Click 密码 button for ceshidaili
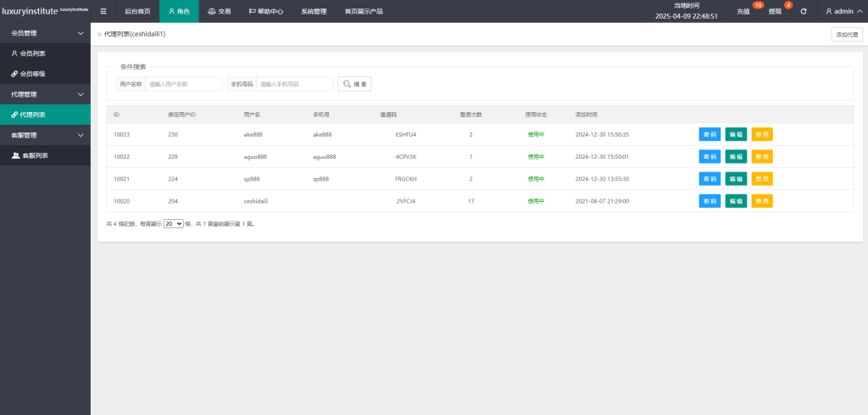This screenshot has height=415, width=868. tap(709, 200)
